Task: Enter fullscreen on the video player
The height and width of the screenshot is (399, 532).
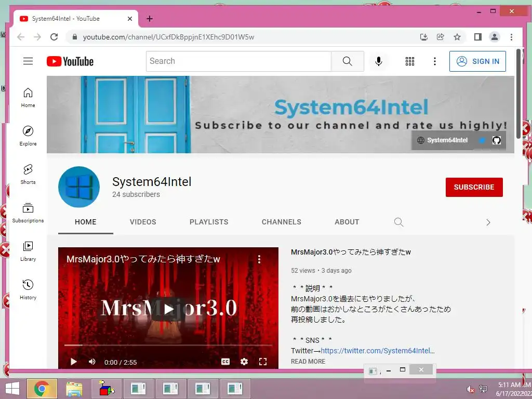Action: tap(262, 362)
